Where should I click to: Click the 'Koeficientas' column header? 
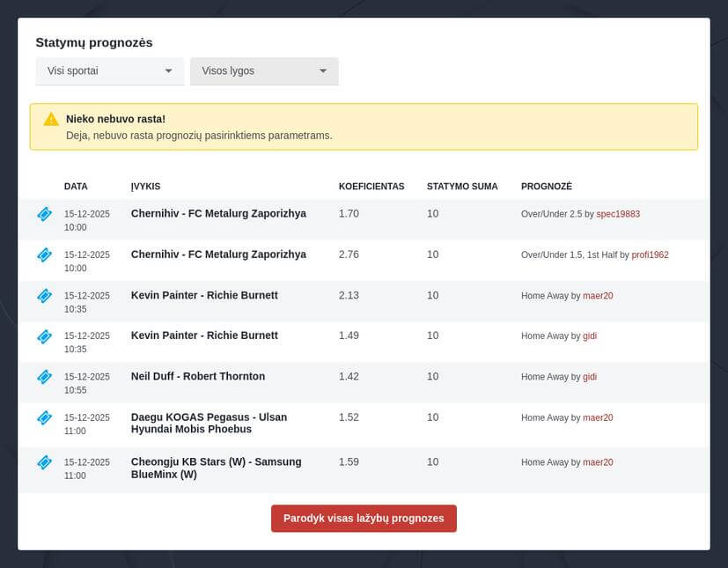coord(371,187)
